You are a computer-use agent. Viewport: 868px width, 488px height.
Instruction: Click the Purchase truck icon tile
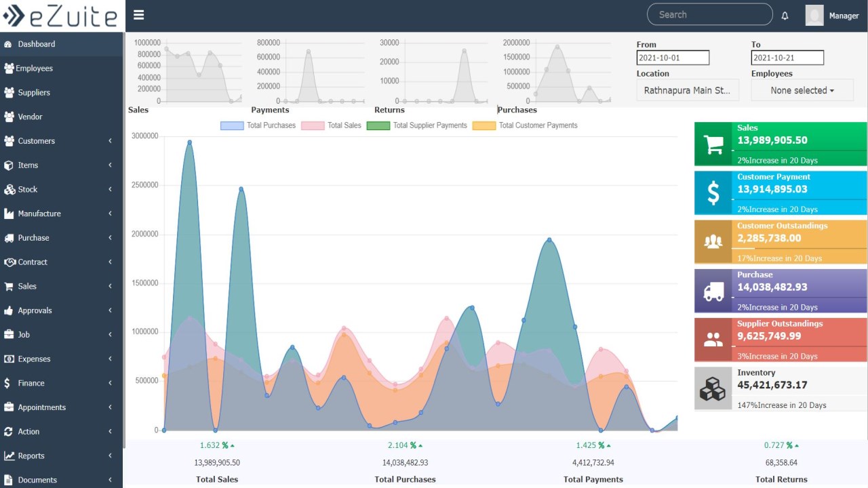pyautogui.click(x=713, y=291)
